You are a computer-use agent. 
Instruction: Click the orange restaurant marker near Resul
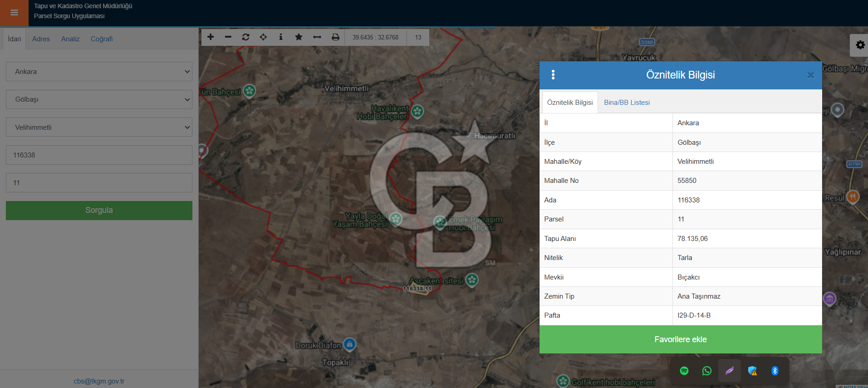point(853,197)
